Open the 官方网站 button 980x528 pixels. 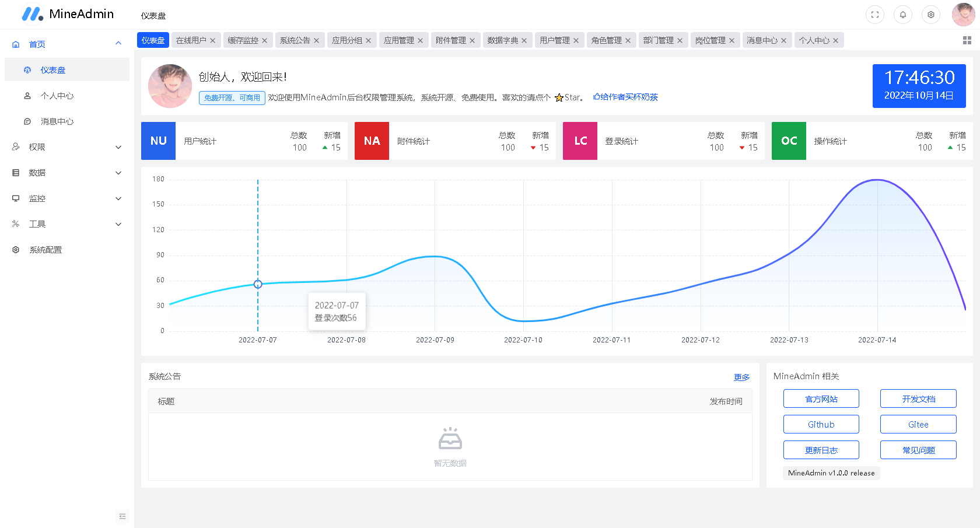tap(821, 399)
